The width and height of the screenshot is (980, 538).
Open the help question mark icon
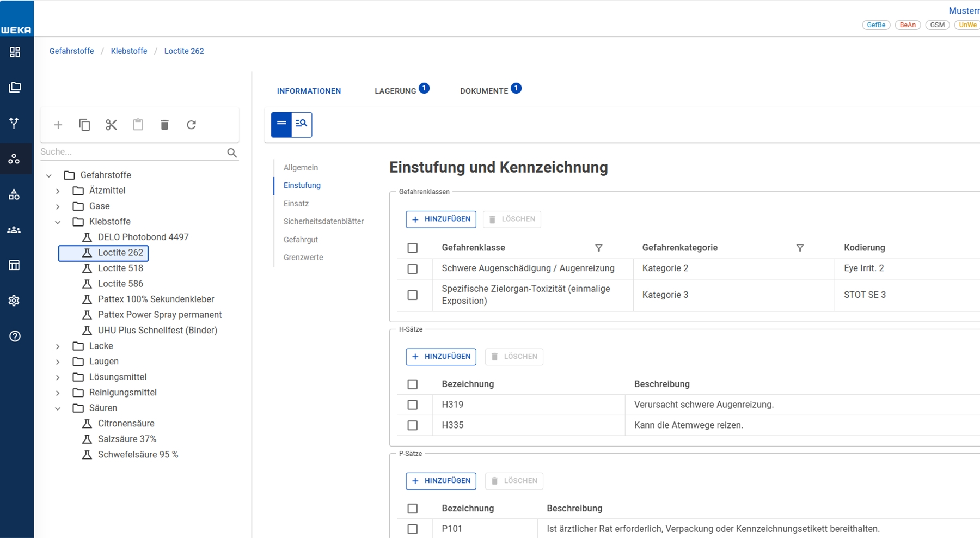click(x=15, y=336)
